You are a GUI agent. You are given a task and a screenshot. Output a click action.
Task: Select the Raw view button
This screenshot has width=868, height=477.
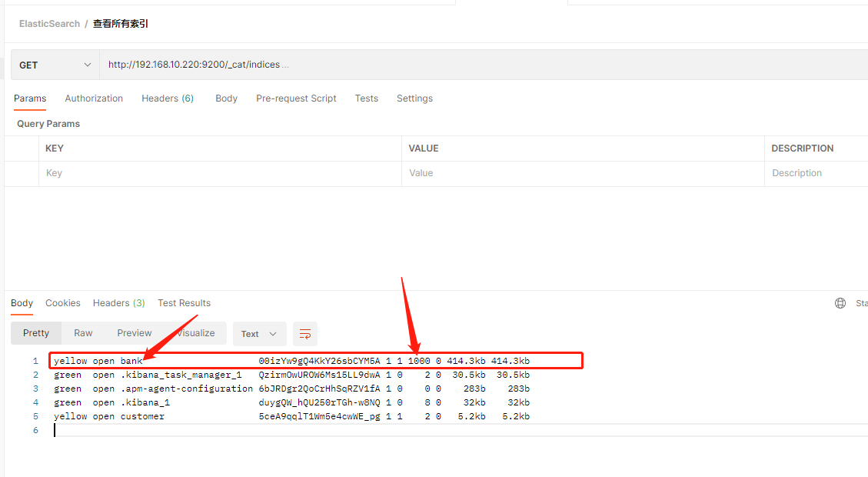(x=83, y=333)
